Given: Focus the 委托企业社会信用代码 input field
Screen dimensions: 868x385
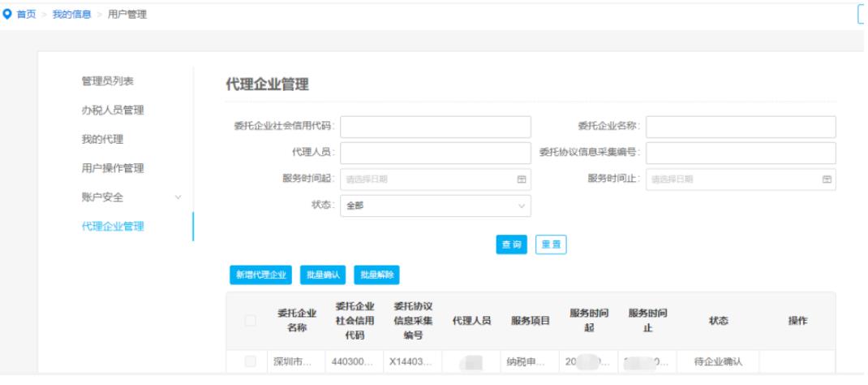Looking at the screenshot, I should (x=436, y=127).
